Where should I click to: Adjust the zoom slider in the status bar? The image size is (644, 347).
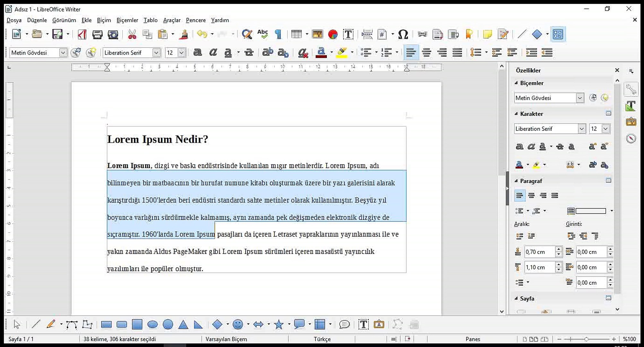pyautogui.click(x=586, y=339)
